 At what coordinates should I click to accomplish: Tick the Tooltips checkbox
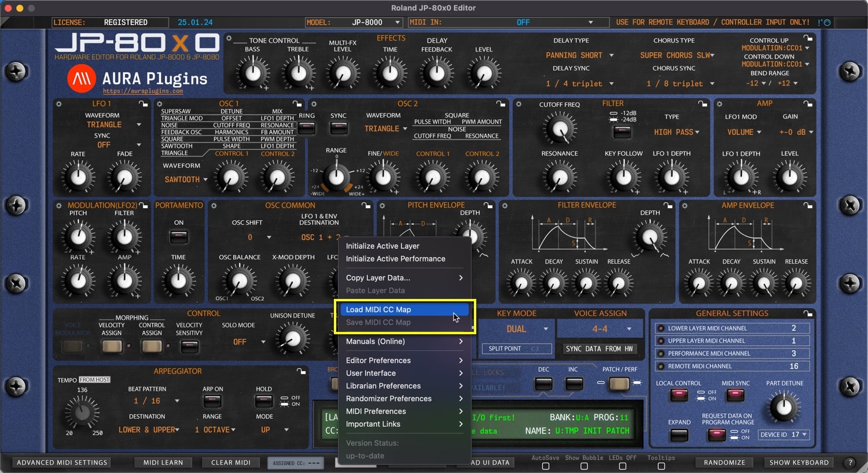(x=661, y=466)
